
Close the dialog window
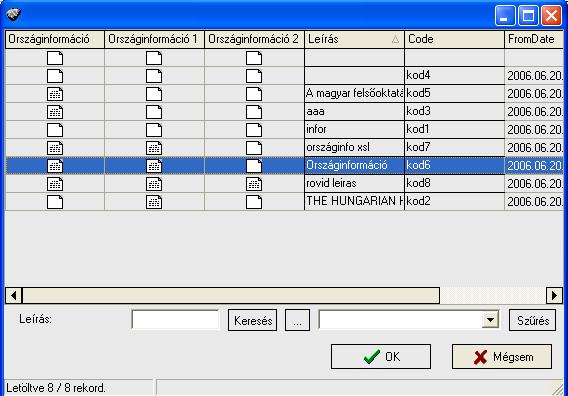point(551,16)
